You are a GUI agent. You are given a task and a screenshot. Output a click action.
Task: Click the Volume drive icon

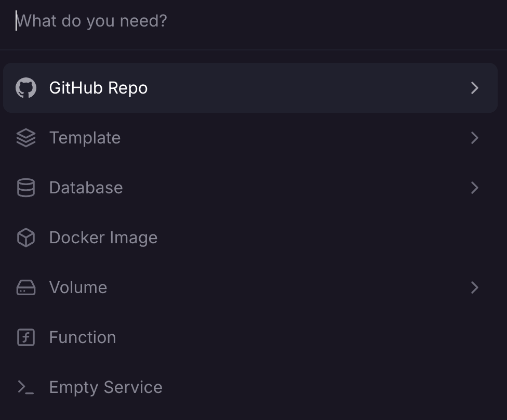(26, 287)
